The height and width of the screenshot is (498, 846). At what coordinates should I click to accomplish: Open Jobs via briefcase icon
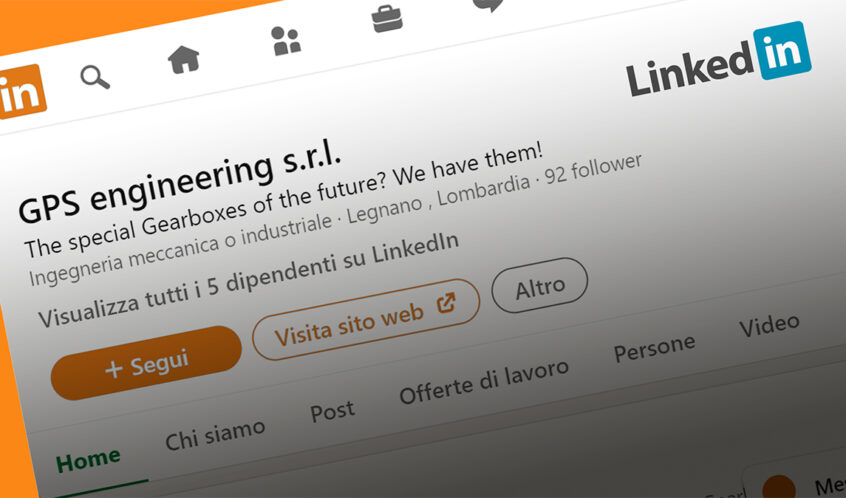(387, 19)
